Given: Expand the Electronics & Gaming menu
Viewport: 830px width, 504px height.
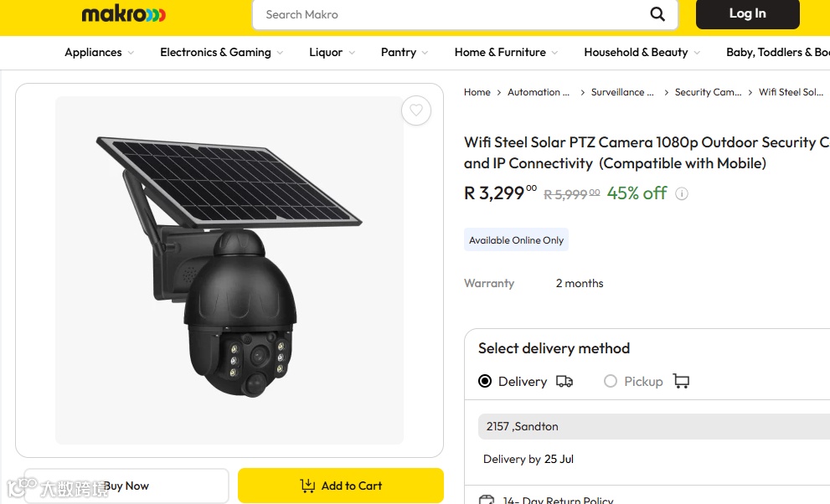Looking at the screenshot, I should coord(221,53).
